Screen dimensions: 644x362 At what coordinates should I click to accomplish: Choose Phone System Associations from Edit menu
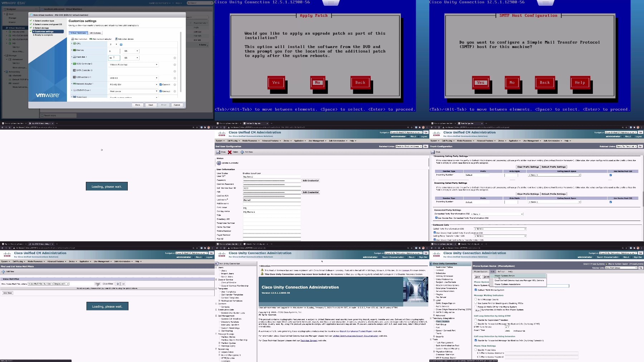pos(507,284)
